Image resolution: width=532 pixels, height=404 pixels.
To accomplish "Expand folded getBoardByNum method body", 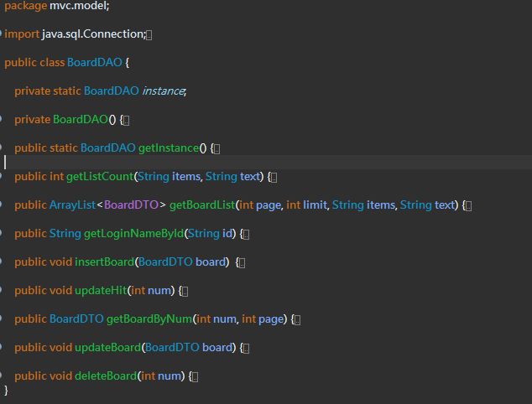I will pyautogui.click(x=298, y=320).
